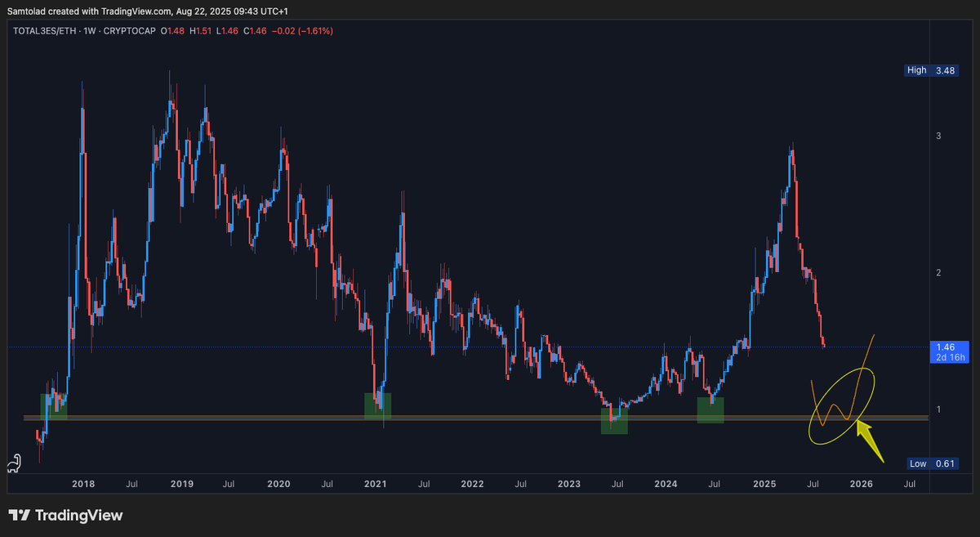Image resolution: width=980 pixels, height=537 pixels.
Task: Click the CRYPTOCAP exchange label
Action: (x=130, y=29)
